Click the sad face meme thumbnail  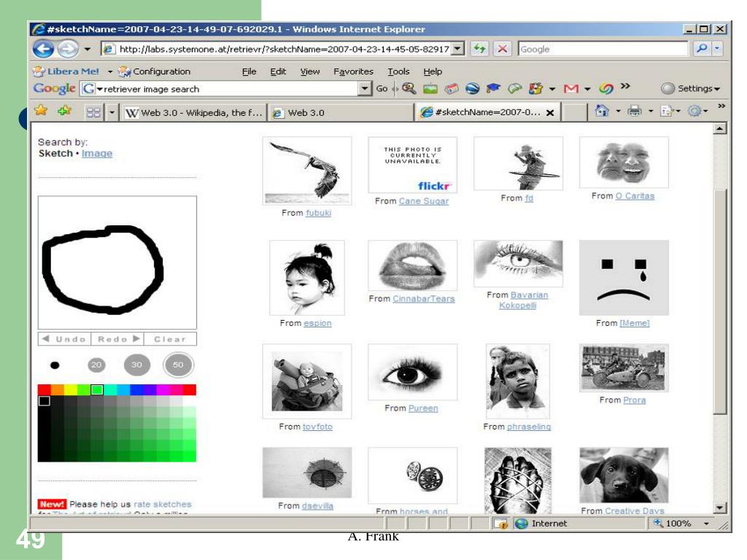624,278
